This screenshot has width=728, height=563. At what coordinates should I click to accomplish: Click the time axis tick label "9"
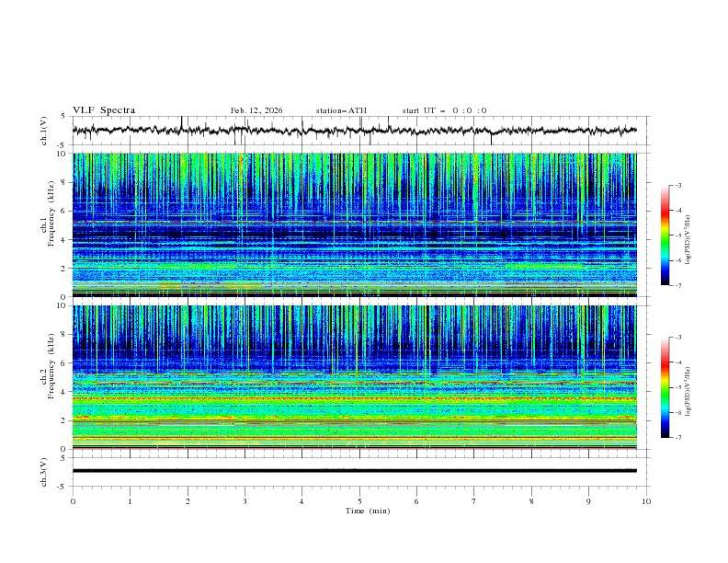(x=588, y=501)
